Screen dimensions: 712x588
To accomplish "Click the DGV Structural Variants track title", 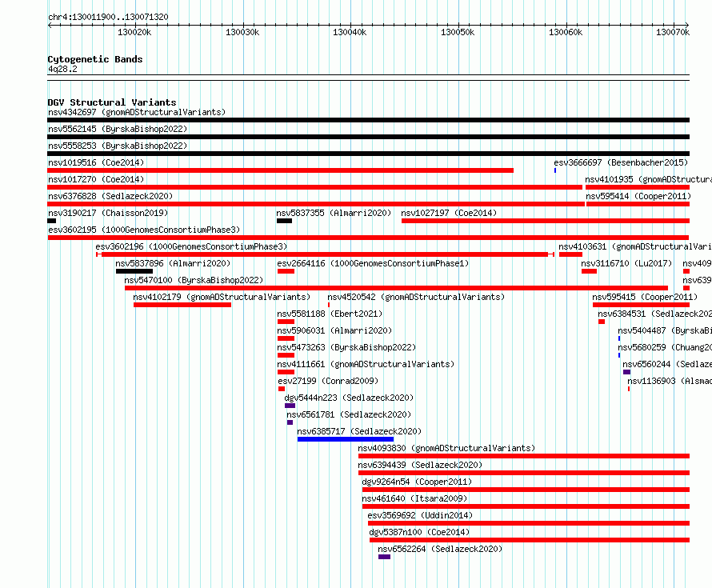I will 112,102.
